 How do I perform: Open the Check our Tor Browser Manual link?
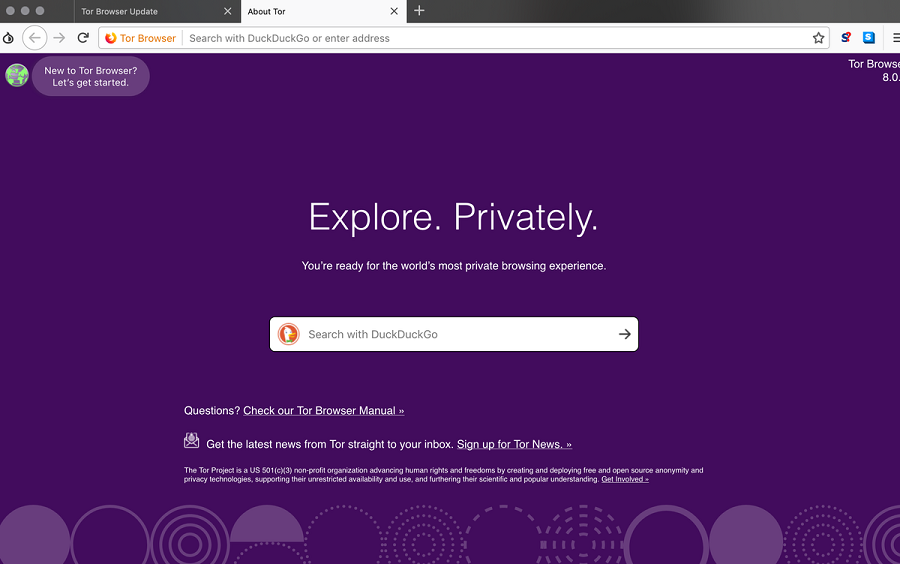324,411
